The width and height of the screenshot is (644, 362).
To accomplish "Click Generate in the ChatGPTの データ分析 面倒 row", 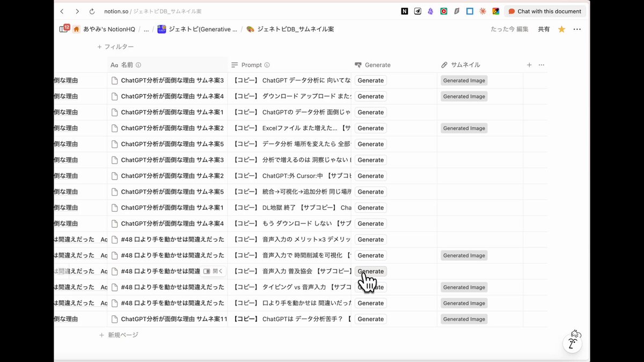I will point(370,112).
